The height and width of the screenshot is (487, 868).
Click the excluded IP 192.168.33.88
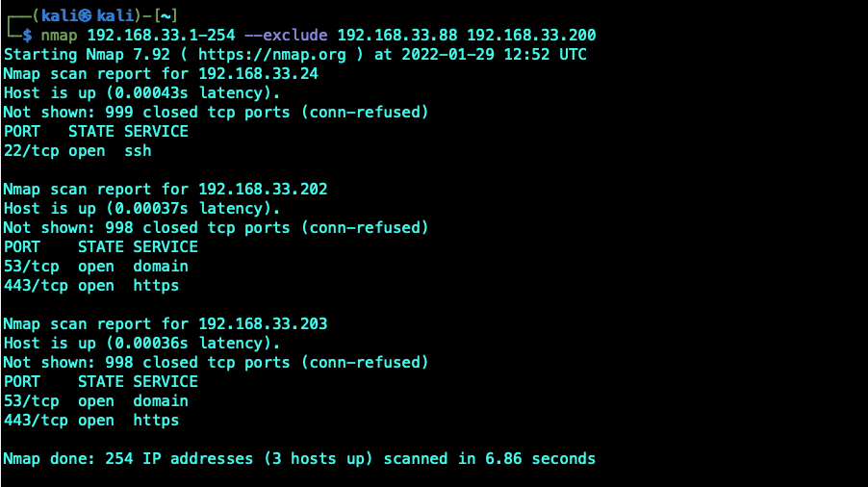click(397, 36)
